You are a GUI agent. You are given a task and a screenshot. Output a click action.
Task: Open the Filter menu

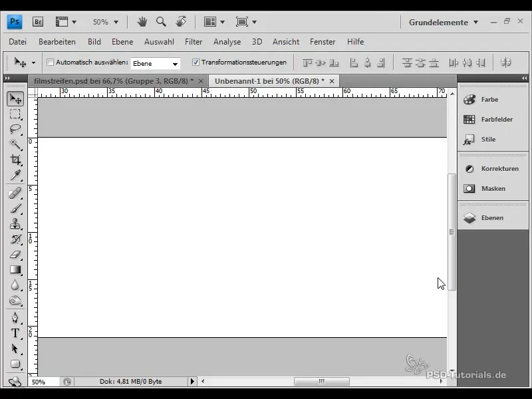coord(194,42)
